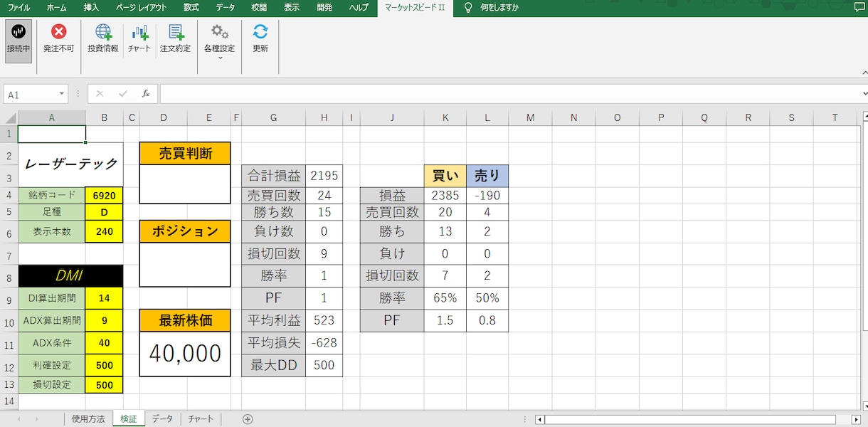Open the 挿入 ribbon tab
The image size is (868, 427).
[92, 8]
